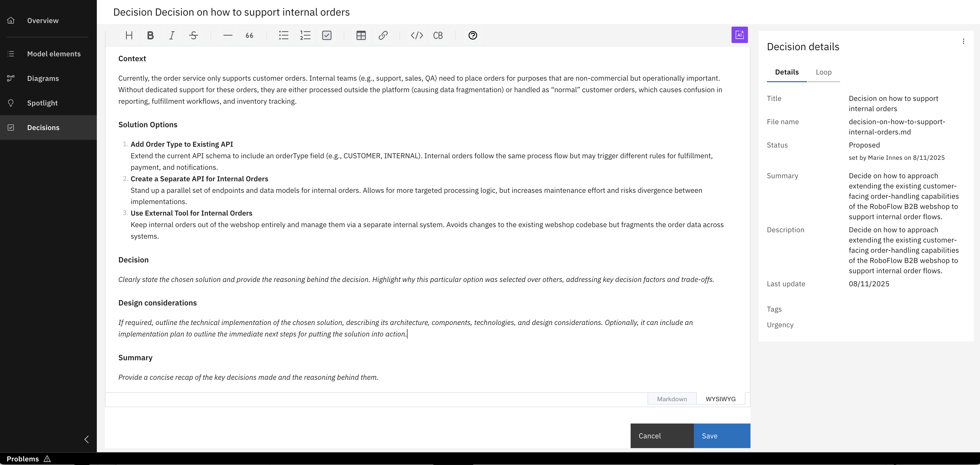
Task: Switch editor to Markdown mode
Action: click(671, 398)
